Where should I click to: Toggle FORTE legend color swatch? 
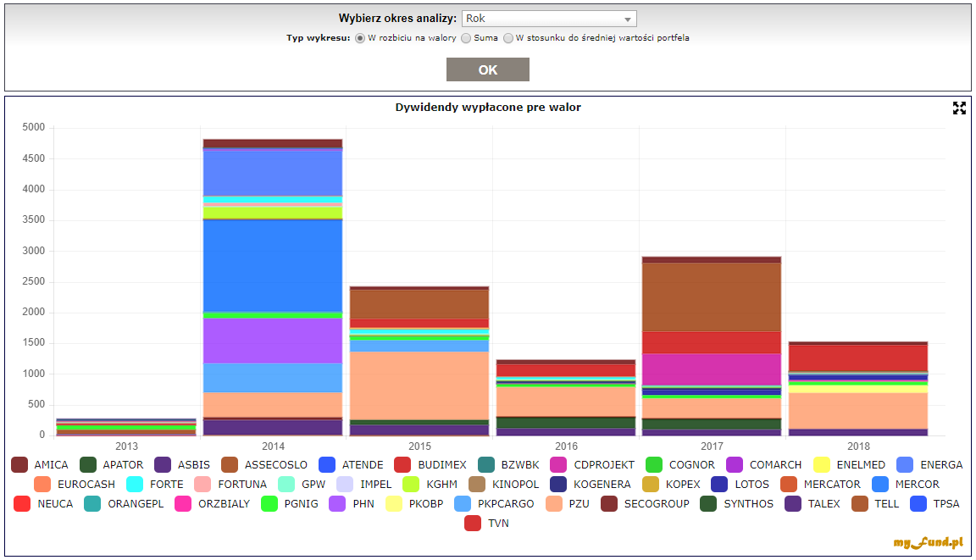(x=135, y=484)
